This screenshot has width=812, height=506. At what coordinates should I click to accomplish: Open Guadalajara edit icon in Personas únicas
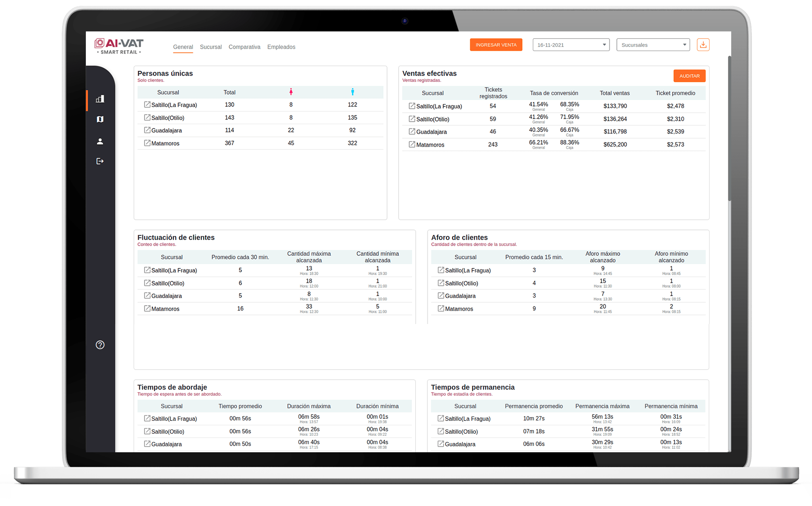pos(147,130)
